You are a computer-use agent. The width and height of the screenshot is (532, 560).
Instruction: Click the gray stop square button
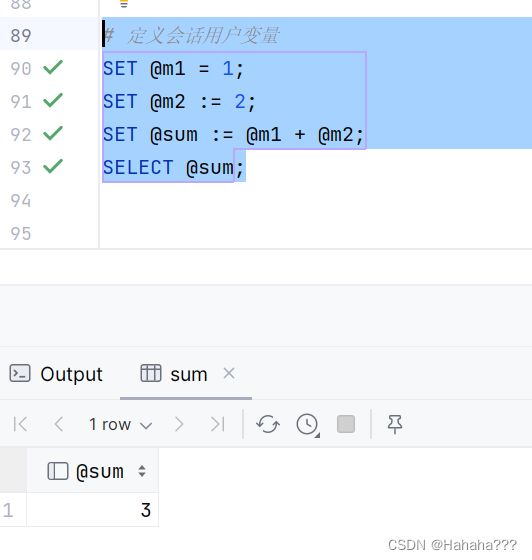346,424
